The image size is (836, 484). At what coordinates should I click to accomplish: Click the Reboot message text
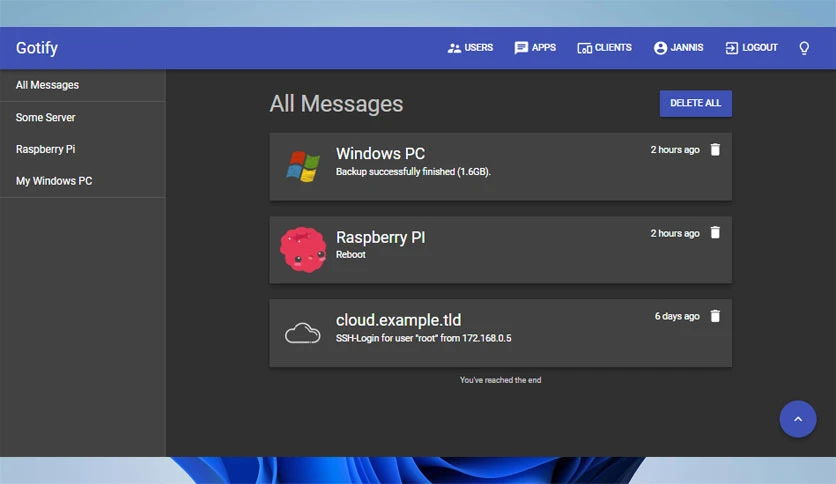(350, 255)
